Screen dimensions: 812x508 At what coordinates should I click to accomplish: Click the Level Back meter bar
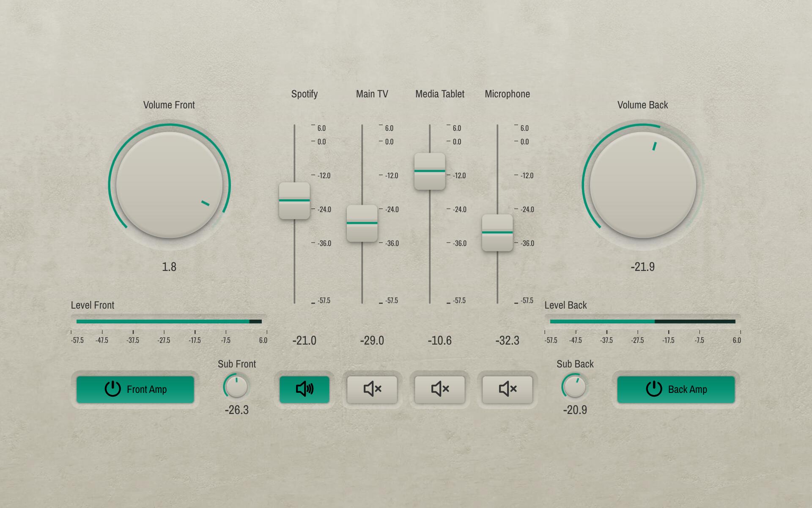(x=643, y=321)
